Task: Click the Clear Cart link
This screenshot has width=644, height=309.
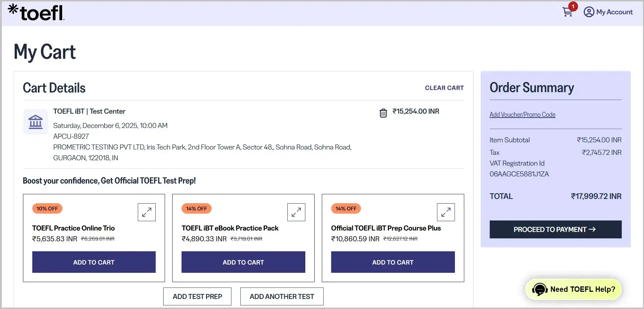Action: [444, 88]
